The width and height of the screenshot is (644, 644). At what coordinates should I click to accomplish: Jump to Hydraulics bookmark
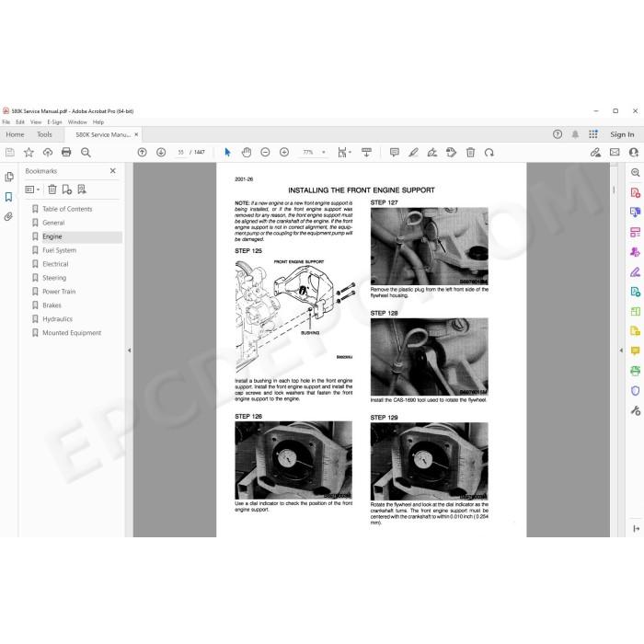(57, 319)
